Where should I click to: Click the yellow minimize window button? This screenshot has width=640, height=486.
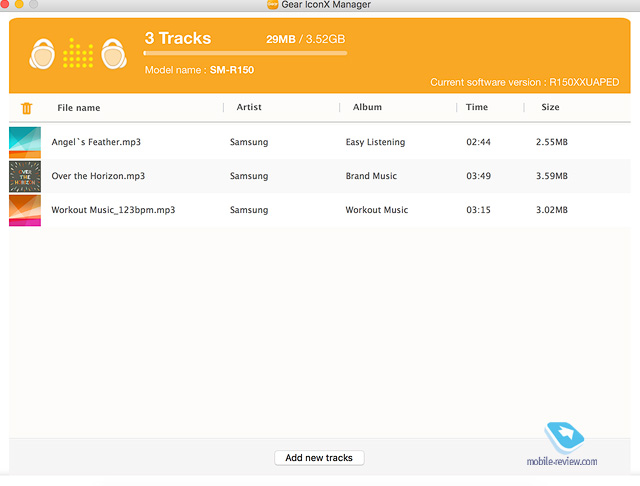pyautogui.click(x=19, y=4)
